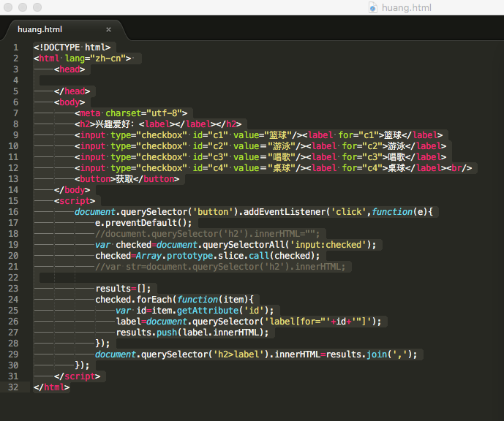Click the closing head tag

point(72,91)
